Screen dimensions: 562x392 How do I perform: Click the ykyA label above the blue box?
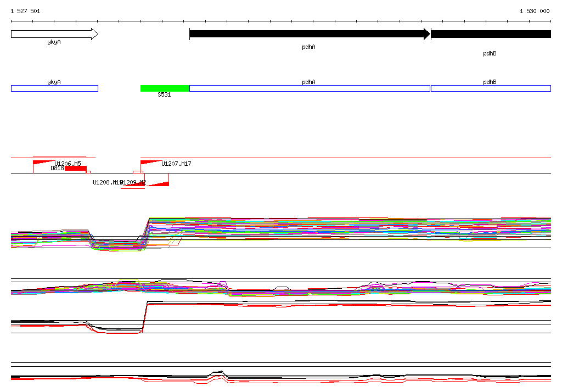[54, 82]
